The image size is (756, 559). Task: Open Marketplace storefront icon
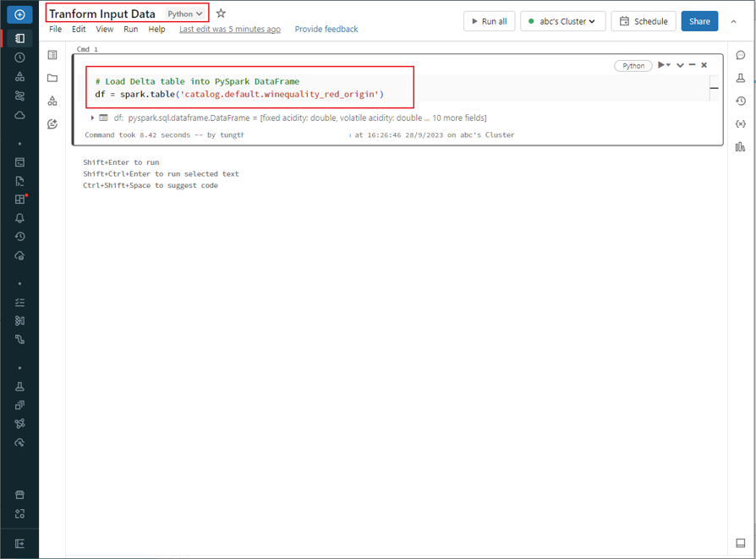(19, 495)
